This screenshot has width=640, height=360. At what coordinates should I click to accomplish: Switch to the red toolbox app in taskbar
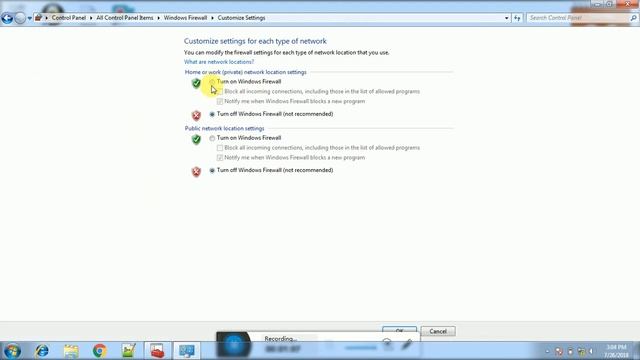pyautogui.click(x=157, y=351)
